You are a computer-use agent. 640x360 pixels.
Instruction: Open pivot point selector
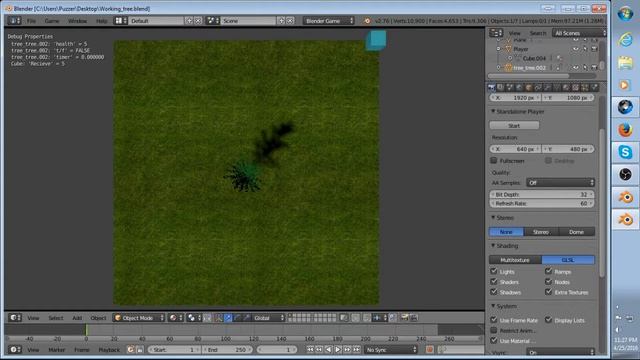(x=193, y=318)
